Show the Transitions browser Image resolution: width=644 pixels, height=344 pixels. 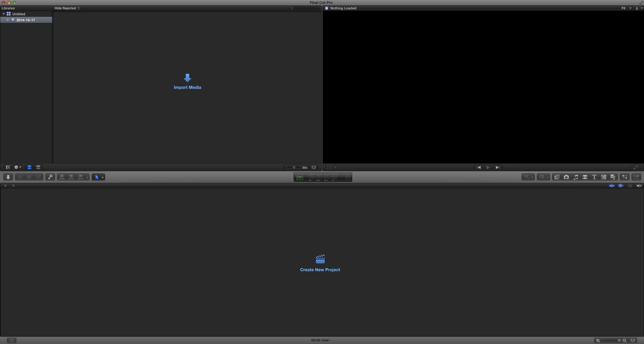point(585,177)
